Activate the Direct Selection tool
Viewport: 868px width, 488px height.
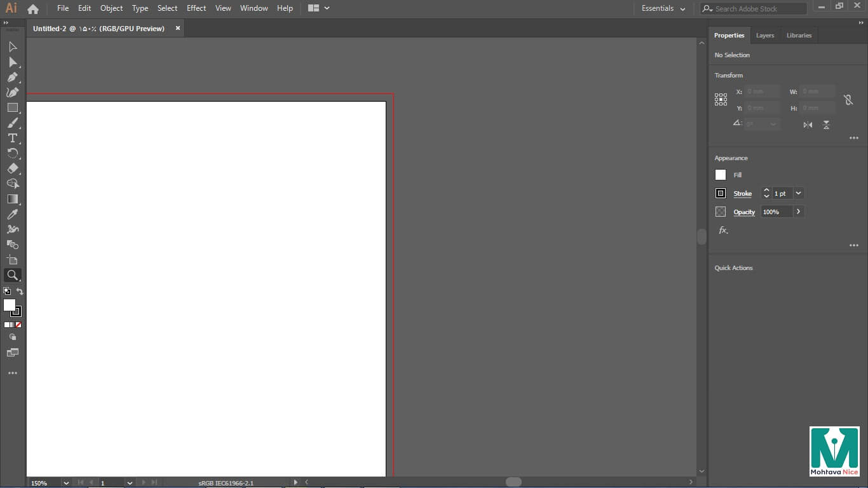click(x=12, y=62)
